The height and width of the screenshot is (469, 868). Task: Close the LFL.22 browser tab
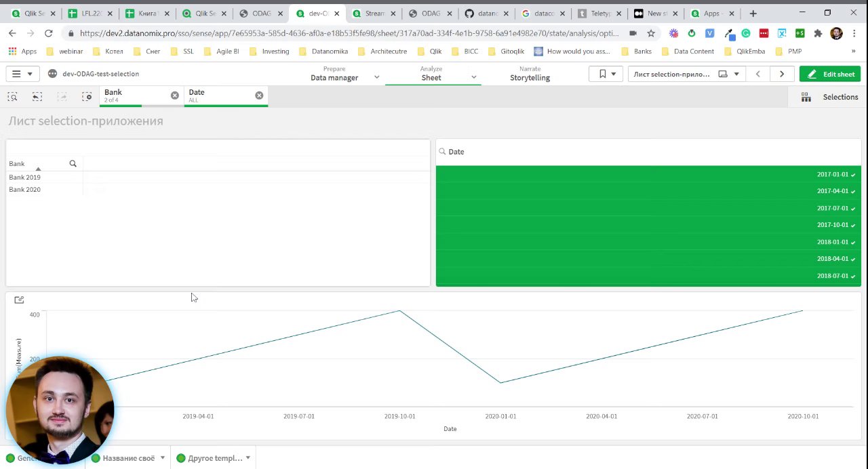pyautogui.click(x=109, y=14)
